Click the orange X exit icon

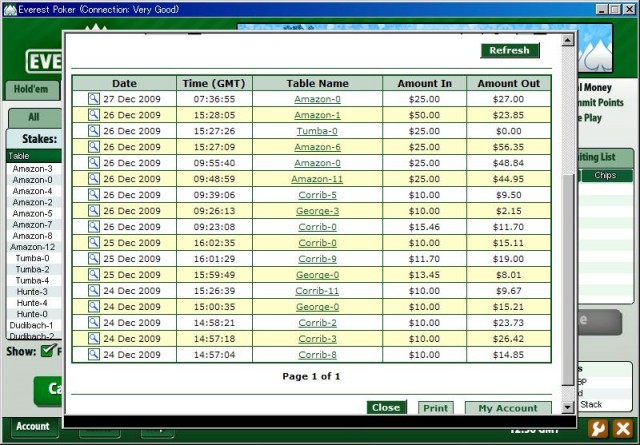point(623,429)
